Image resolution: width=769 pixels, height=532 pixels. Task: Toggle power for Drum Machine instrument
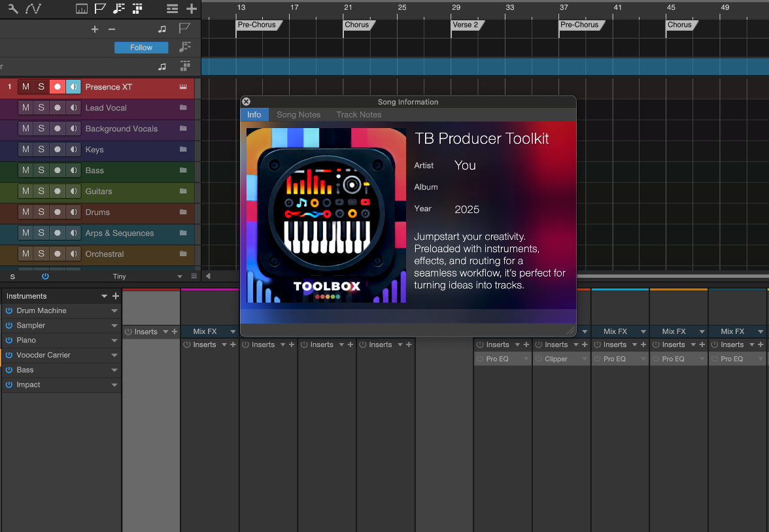click(x=9, y=310)
